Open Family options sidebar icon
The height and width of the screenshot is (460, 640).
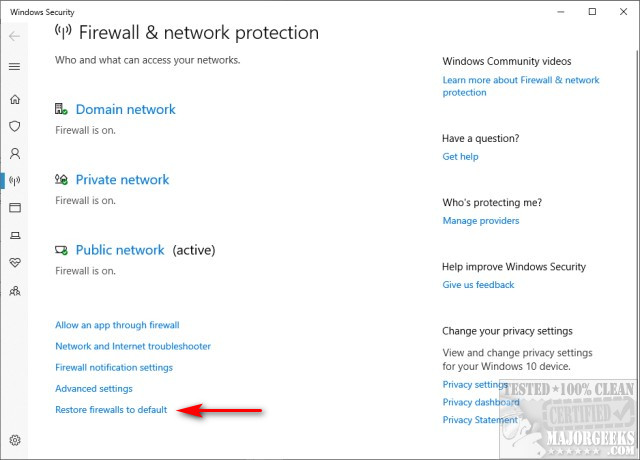tap(14, 291)
